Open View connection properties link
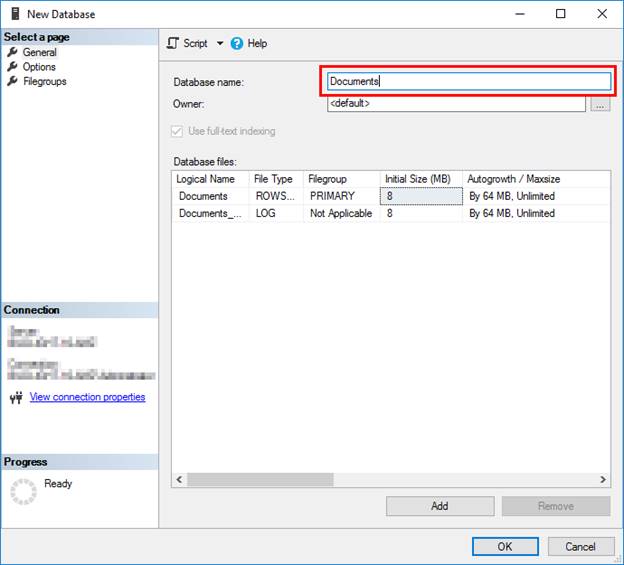 (87, 397)
